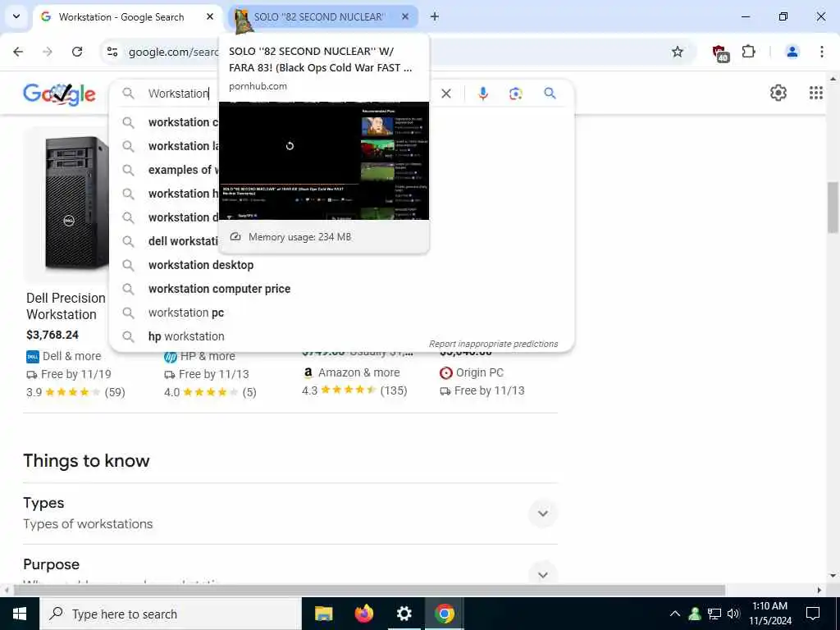Screen dimensions: 840x630
Task: Search by image with Lens icon
Action: pos(515,94)
